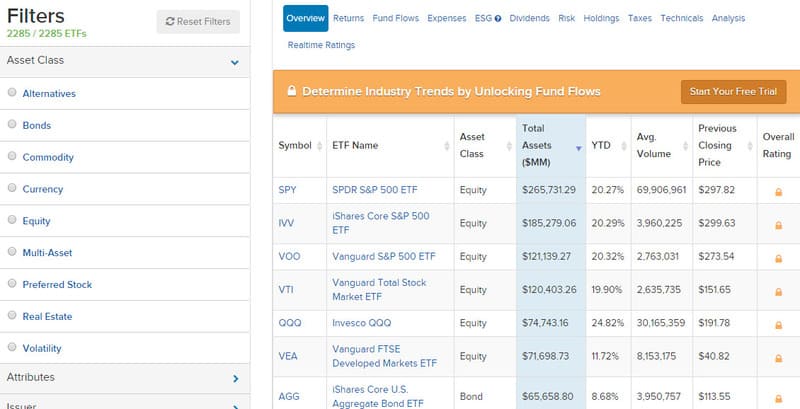Select the Bonds asset class radio button
This screenshot has width=800, height=409.
(12, 125)
